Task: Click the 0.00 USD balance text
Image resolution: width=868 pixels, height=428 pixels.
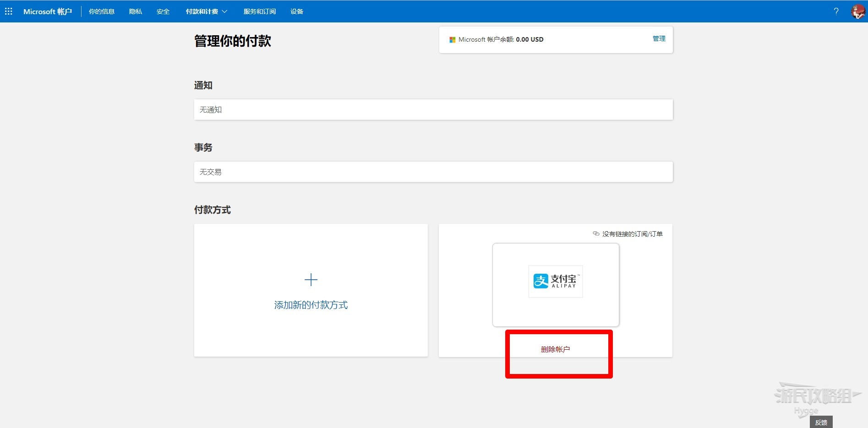Action: pos(530,40)
